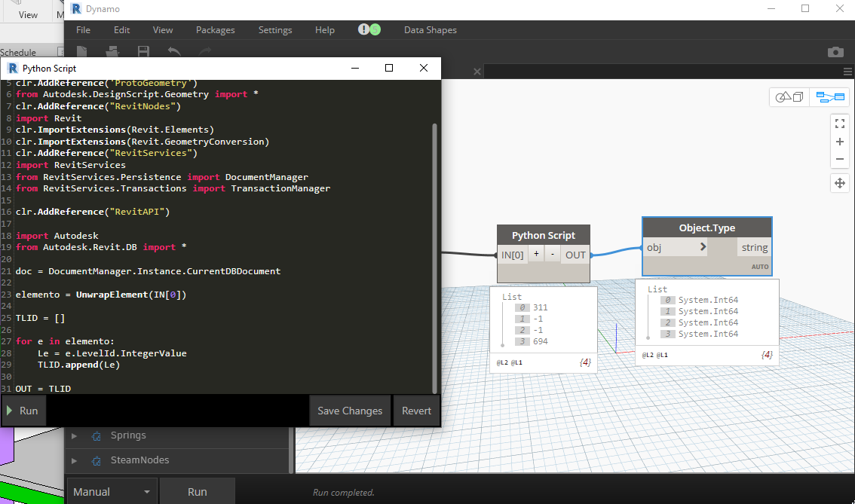Screen dimensions: 855x504
Task: Click list value 694
Action: [x=541, y=341]
